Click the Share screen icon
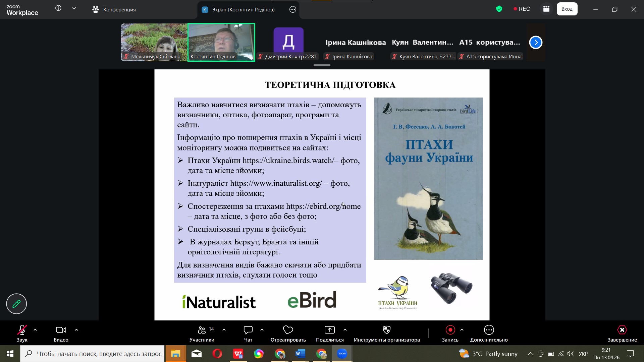This screenshot has height=362, width=644. 329,330
